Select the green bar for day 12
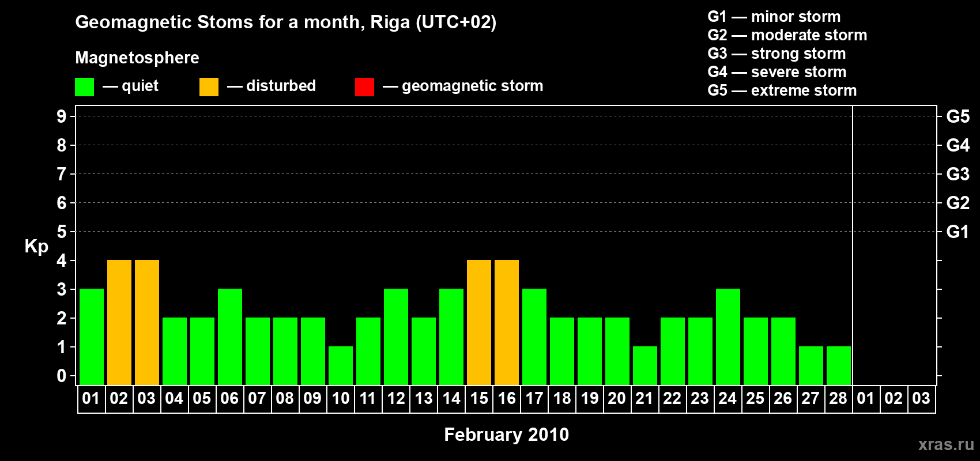 pos(396,337)
